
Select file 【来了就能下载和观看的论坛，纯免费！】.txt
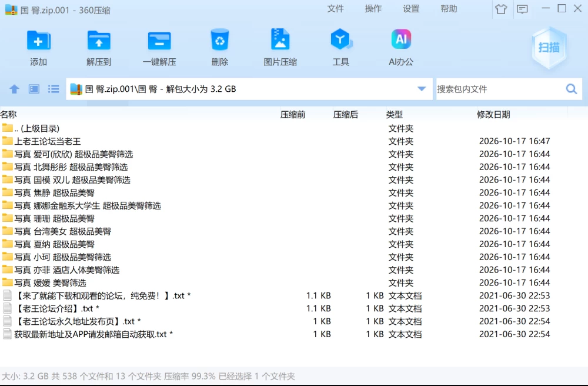coord(294,295)
